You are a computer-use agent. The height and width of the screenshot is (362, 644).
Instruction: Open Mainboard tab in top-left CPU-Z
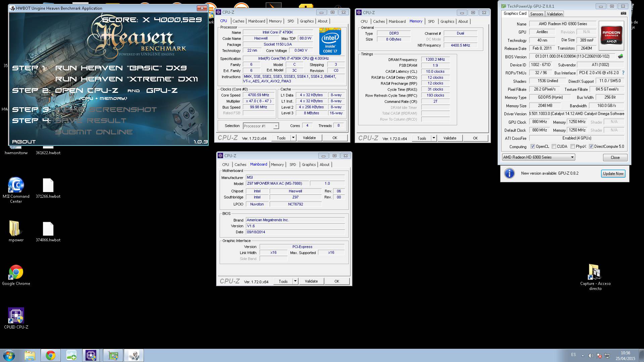[257, 21]
